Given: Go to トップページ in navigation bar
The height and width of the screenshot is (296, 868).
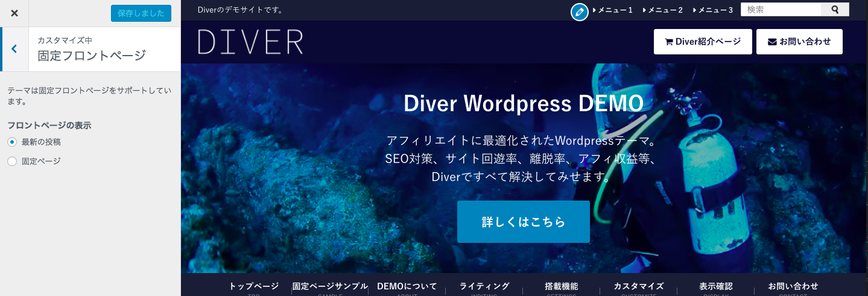Looking at the screenshot, I should pos(253,286).
